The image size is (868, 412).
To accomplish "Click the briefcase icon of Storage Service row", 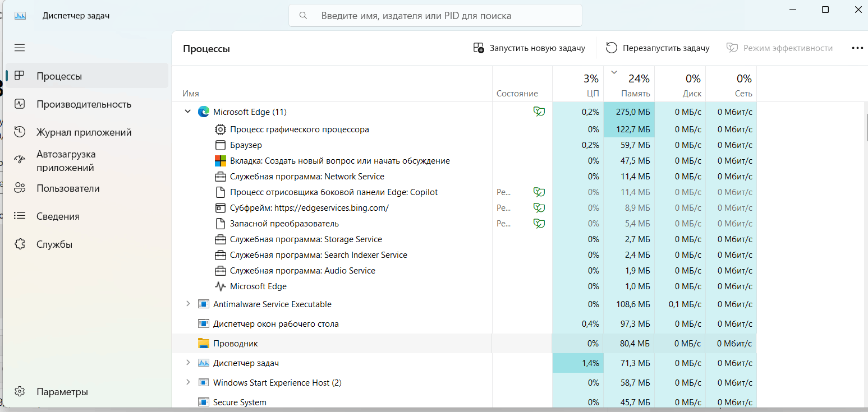I will coord(221,239).
